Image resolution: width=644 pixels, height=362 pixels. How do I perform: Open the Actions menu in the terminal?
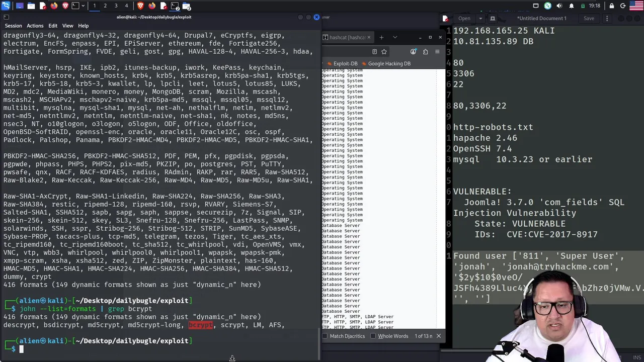pos(35,26)
